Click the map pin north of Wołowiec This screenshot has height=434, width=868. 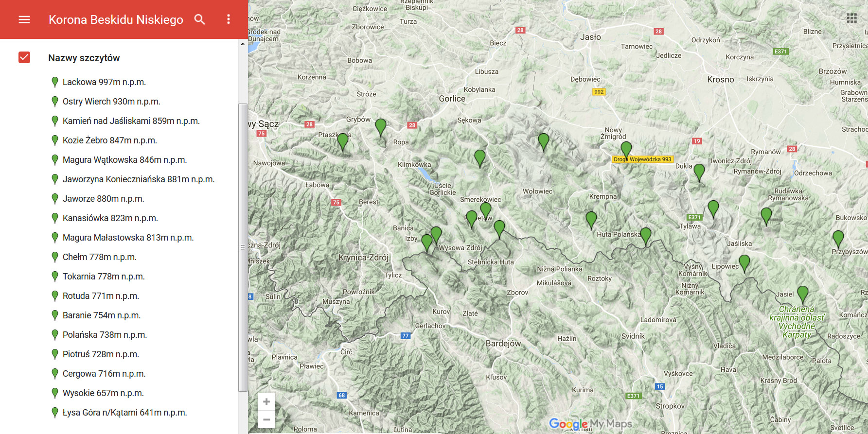544,142
